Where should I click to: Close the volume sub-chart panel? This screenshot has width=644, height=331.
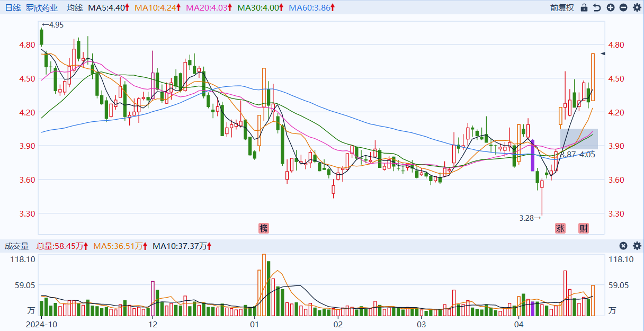coord(623,246)
